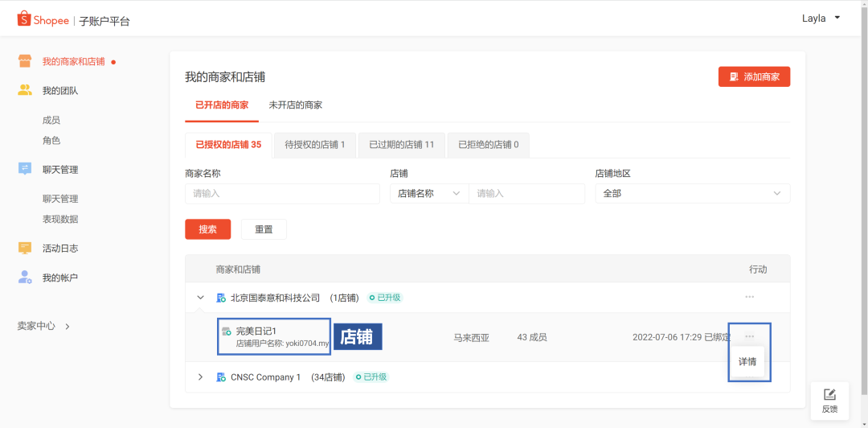Viewport: 868px width, 428px height.
Task: Switch to 未开店的商家 tab
Action: [295, 105]
